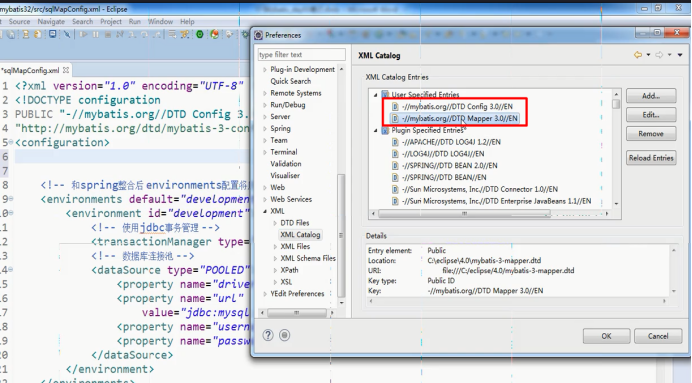Click the red and green ball toolbar icon
The image size is (692, 383).
pos(214,34)
